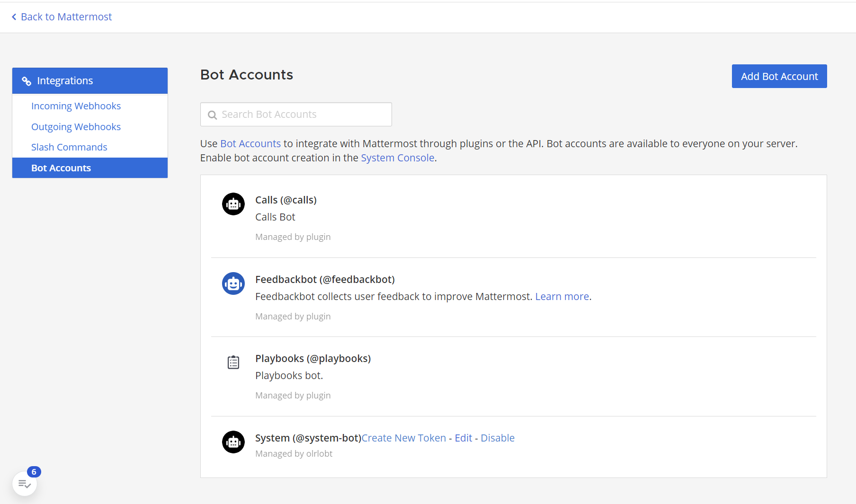This screenshot has width=856, height=504.
Task: Click the Feedbackbot blue avatar icon
Action: click(233, 283)
